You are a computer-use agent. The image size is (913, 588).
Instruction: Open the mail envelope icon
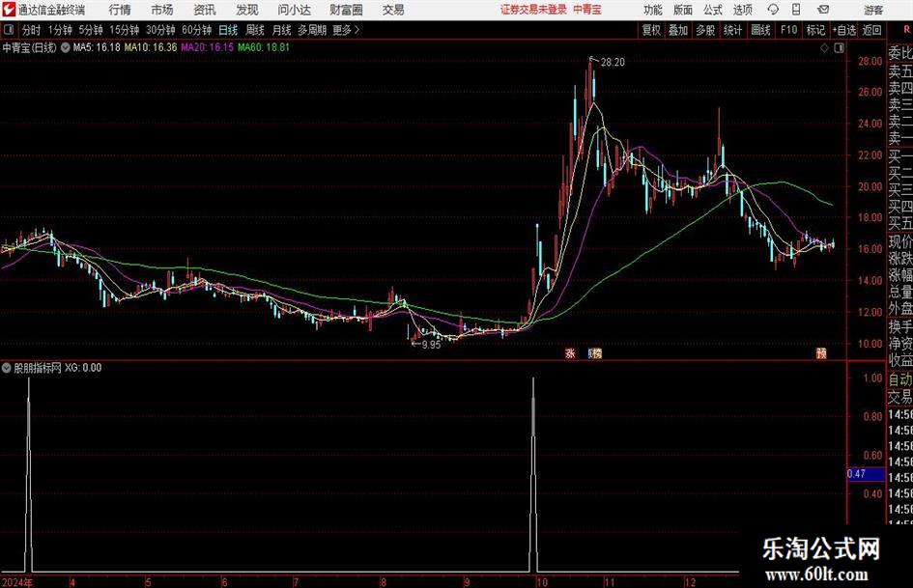[x=823, y=10]
